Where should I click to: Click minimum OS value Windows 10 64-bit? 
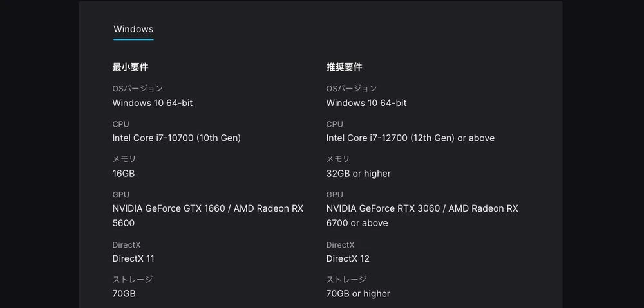point(153,103)
